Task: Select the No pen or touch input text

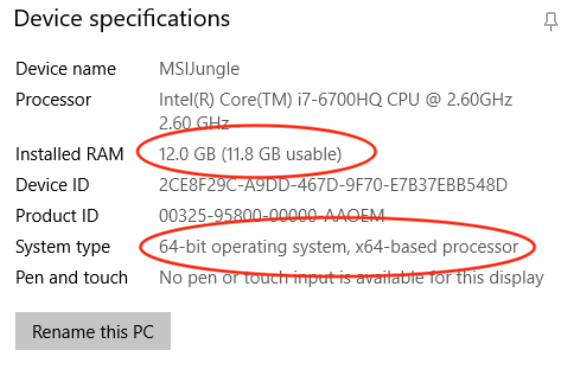Action: (351, 278)
